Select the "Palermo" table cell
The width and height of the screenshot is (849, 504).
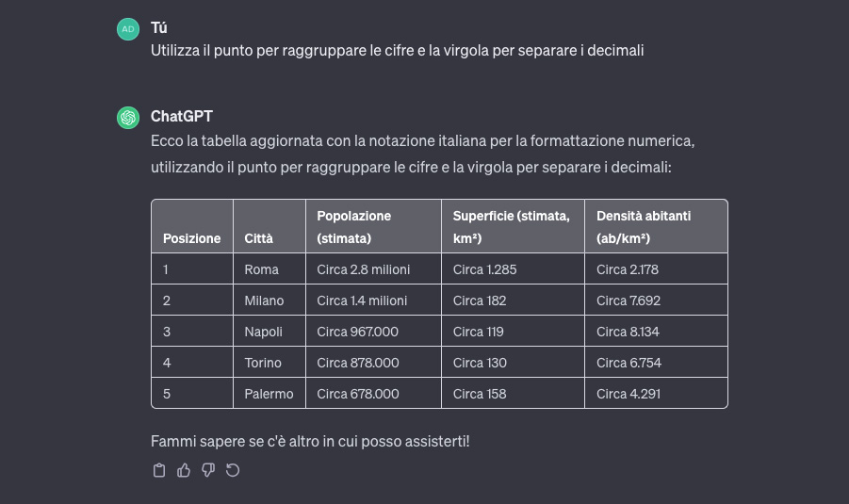[x=269, y=394]
